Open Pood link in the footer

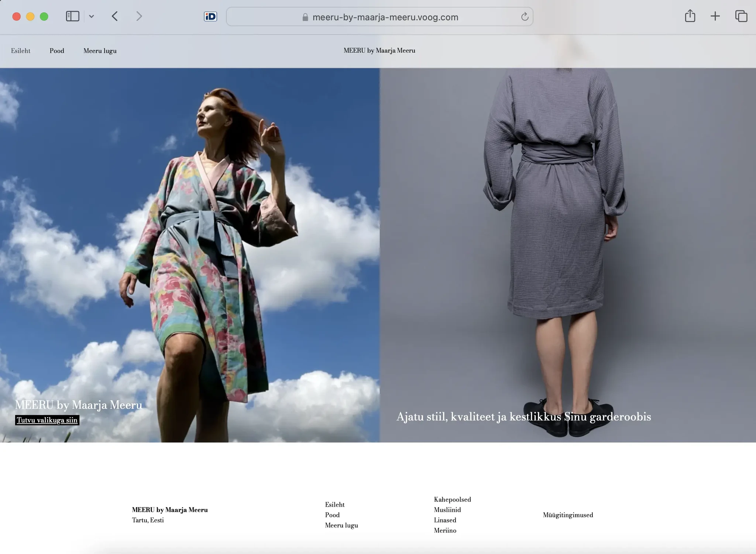(x=332, y=515)
